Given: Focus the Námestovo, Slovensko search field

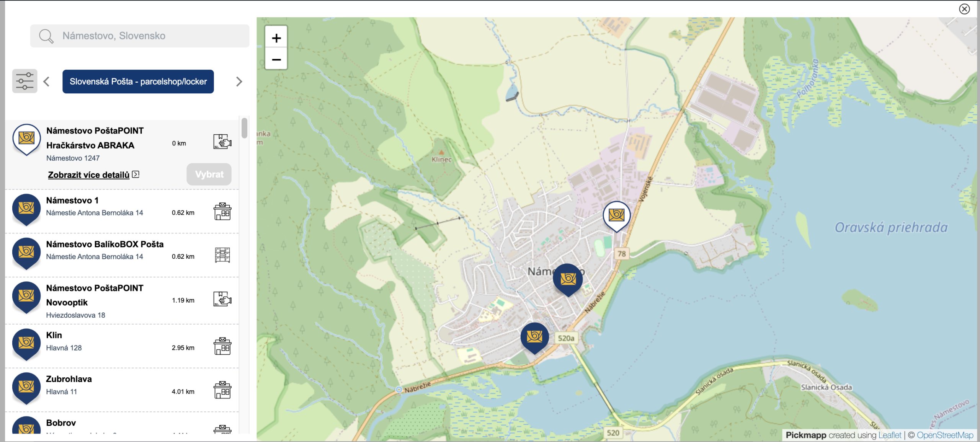Looking at the screenshot, I should point(140,36).
